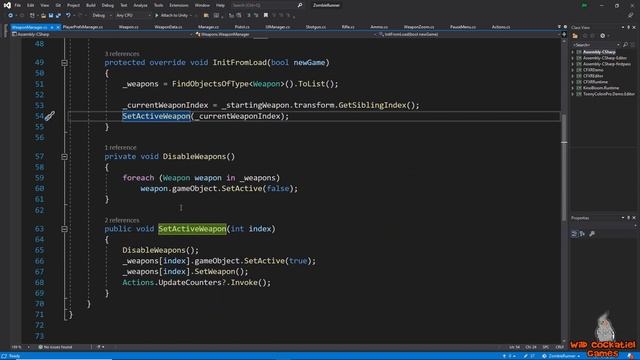Open the Analyze menu
The height and width of the screenshot is (360, 640).
click(140, 5)
